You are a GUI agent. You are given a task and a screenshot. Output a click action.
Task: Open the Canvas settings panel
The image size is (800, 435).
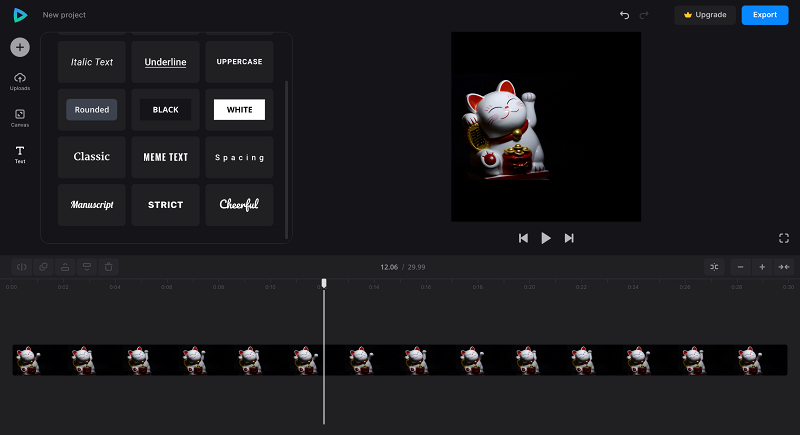[x=20, y=118]
